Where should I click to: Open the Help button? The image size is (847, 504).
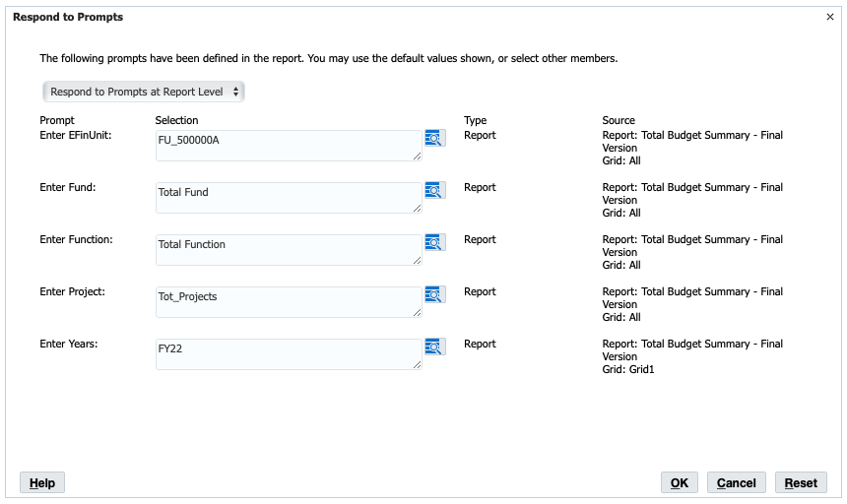[42, 483]
